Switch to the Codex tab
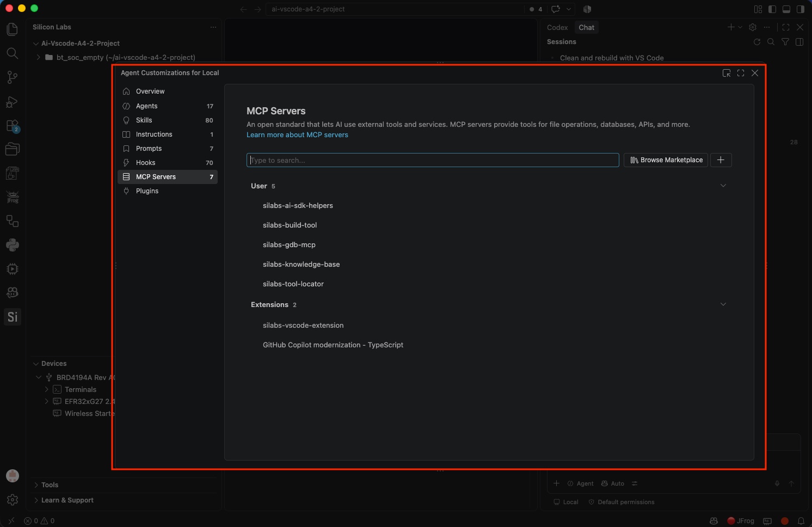 (557, 27)
